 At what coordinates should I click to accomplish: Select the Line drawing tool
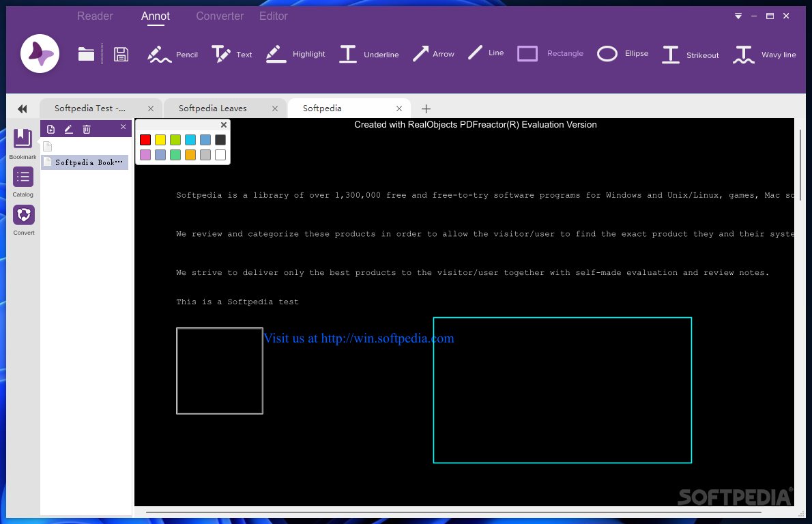[x=486, y=53]
